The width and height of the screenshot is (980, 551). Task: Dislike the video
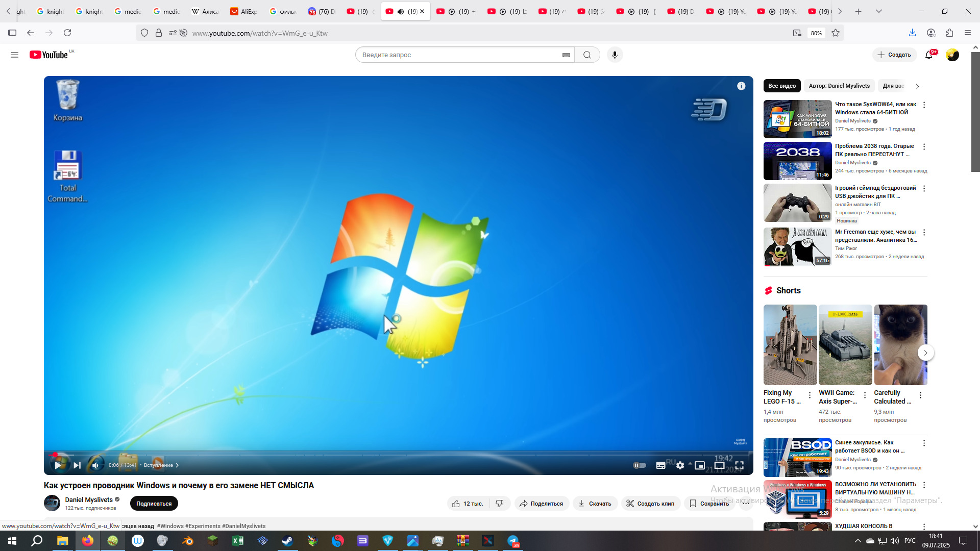click(x=500, y=503)
